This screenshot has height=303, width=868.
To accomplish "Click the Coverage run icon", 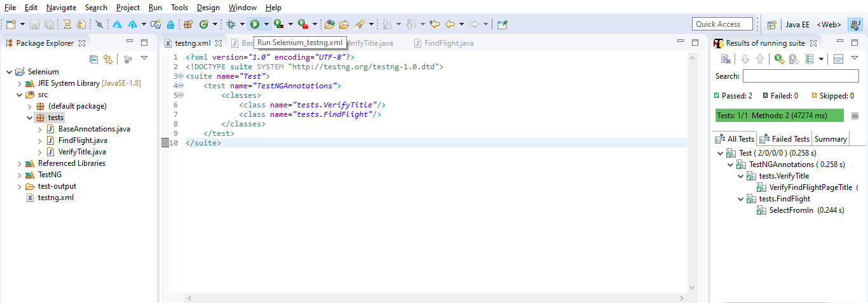I will click(x=278, y=24).
